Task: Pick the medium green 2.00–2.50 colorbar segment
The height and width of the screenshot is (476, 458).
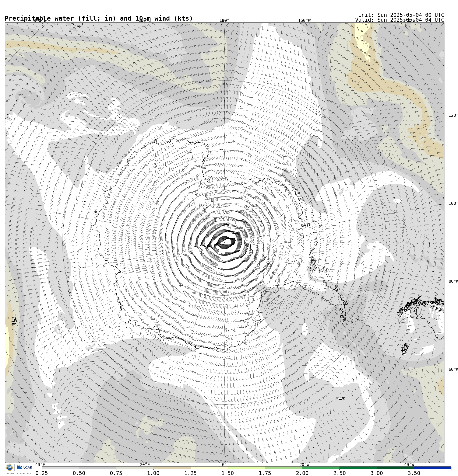Action: click(x=321, y=468)
